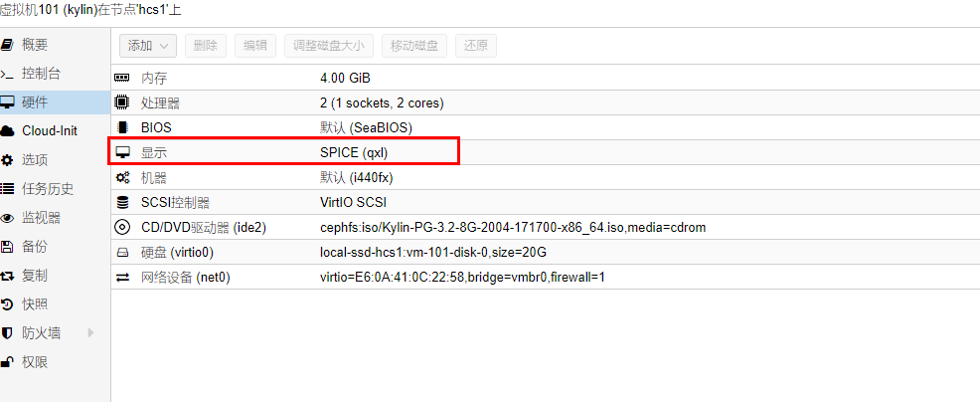980x402 pixels.
Task: Click the database icon beside SCSI控制器
Action: [x=122, y=202]
